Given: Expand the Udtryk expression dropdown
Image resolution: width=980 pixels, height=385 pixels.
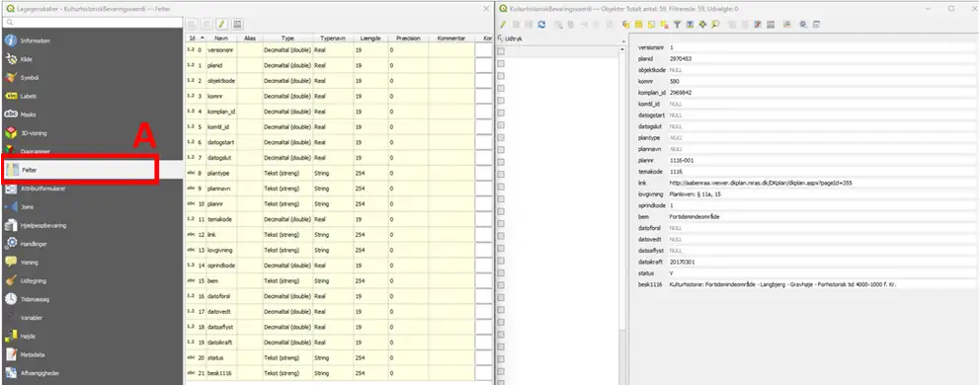Looking at the screenshot, I should (622, 42).
